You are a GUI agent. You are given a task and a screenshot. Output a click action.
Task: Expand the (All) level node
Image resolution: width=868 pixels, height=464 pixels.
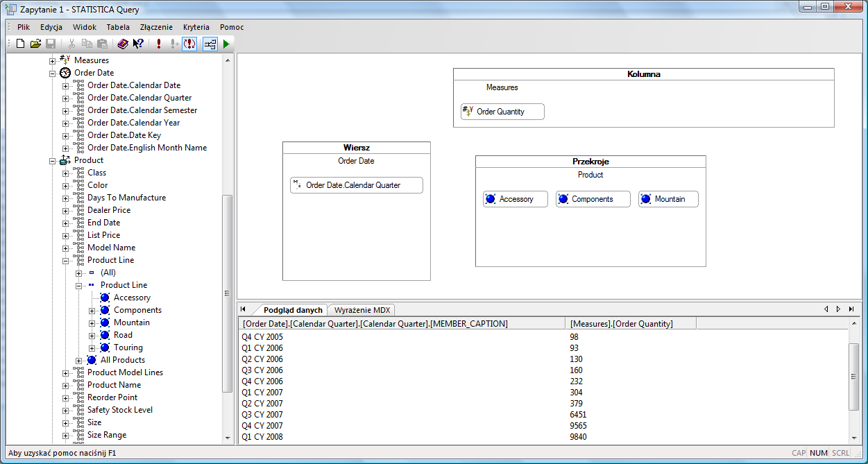tap(79, 273)
